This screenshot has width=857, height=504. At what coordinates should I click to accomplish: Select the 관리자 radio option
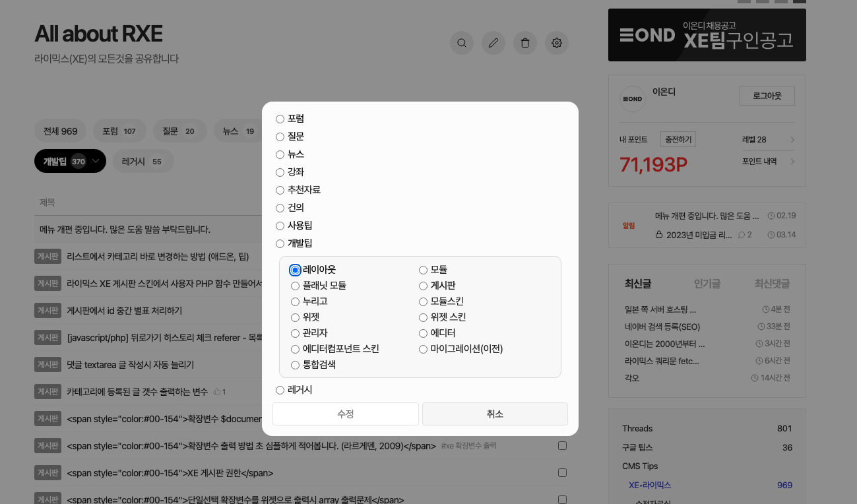click(295, 333)
